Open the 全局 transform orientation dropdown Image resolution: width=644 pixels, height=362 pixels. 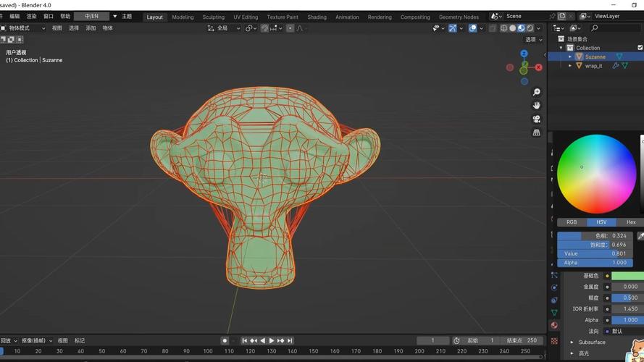coord(223,28)
